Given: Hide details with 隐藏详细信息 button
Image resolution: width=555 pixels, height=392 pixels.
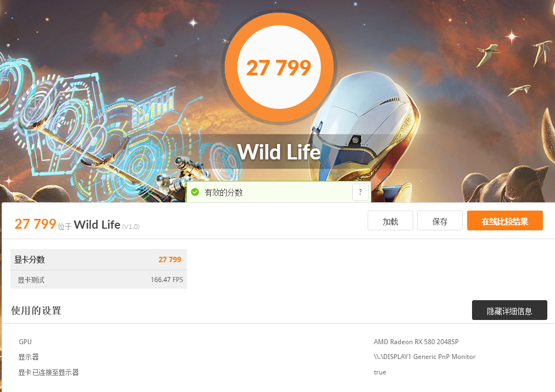Looking at the screenshot, I should 509,310.
